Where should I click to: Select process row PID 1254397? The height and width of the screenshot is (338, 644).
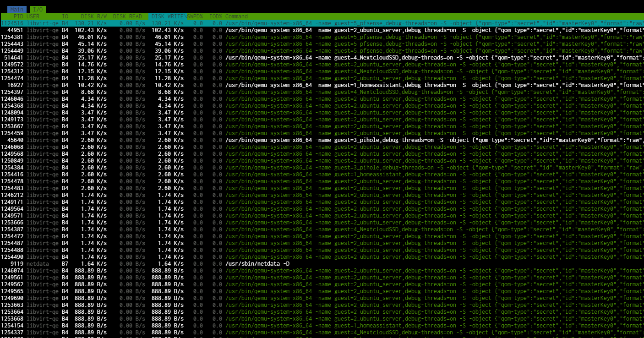[x=322, y=92]
